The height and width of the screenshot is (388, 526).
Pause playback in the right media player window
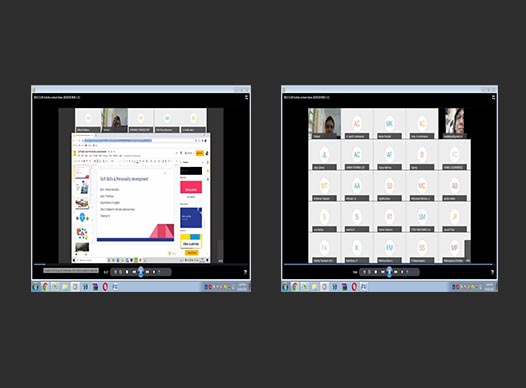(x=389, y=272)
